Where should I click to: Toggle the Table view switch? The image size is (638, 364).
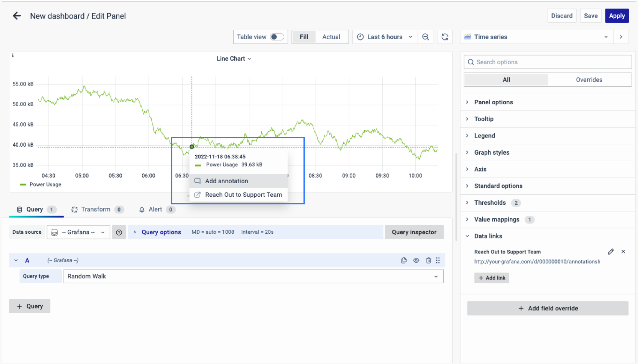pos(277,37)
